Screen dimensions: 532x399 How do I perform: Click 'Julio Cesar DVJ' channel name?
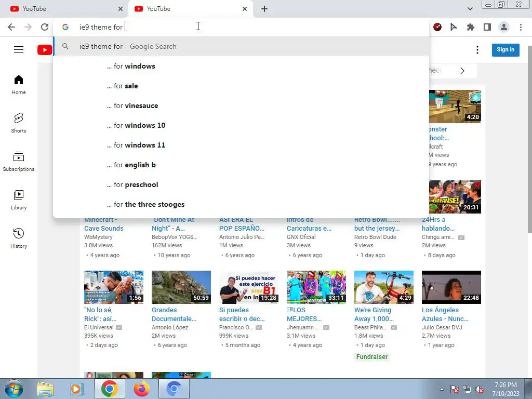click(x=442, y=327)
